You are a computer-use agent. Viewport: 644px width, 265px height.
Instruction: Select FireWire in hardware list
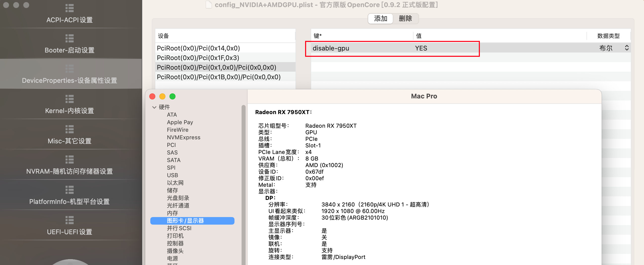point(178,130)
